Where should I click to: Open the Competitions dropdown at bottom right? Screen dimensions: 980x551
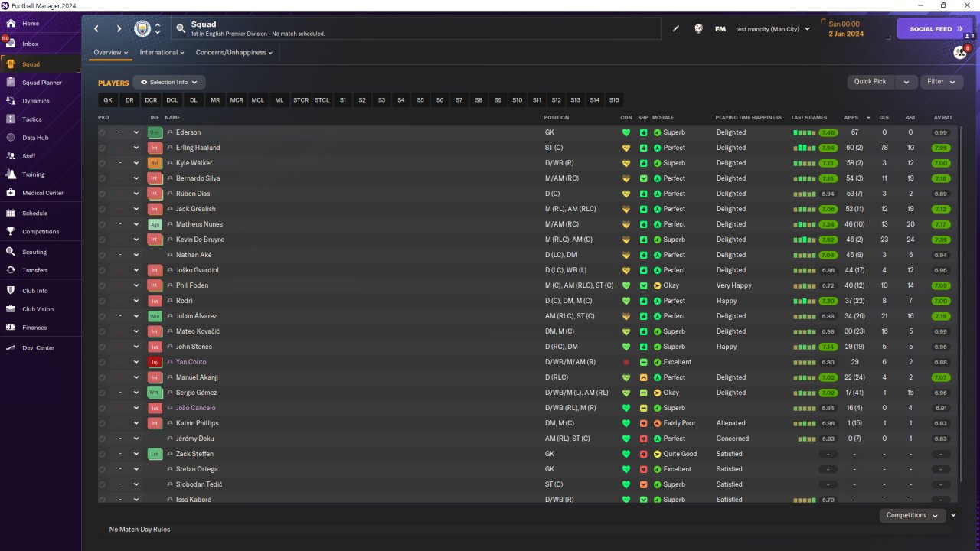tap(912, 515)
